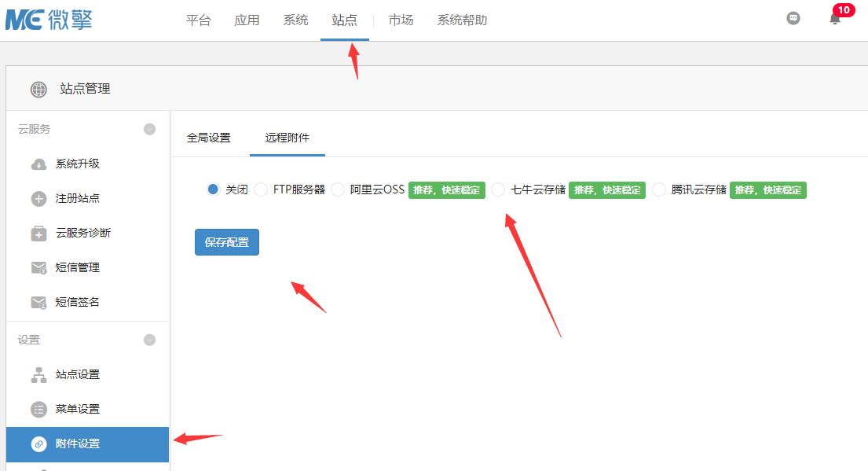The width and height of the screenshot is (868, 471).
Task: Click the green 推荐 badge beside 七牛云存储
Action: pyautogui.click(x=607, y=190)
